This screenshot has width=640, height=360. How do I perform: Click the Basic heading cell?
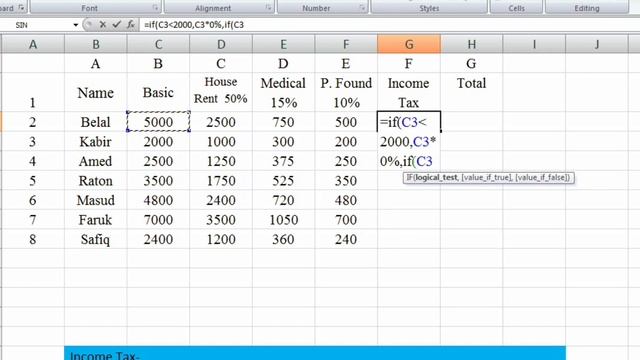coord(158,93)
